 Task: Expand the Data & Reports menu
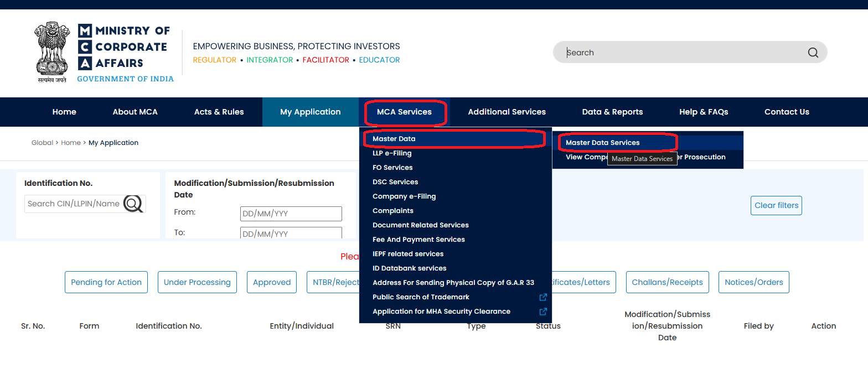pos(612,112)
